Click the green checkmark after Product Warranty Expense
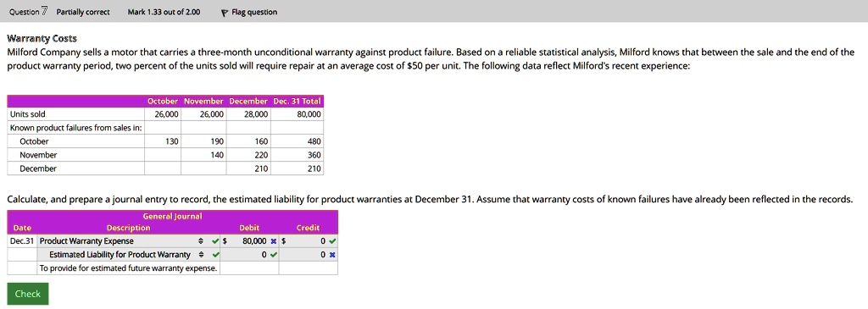The height and width of the screenshot is (309, 868). click(x=215, y=241)
